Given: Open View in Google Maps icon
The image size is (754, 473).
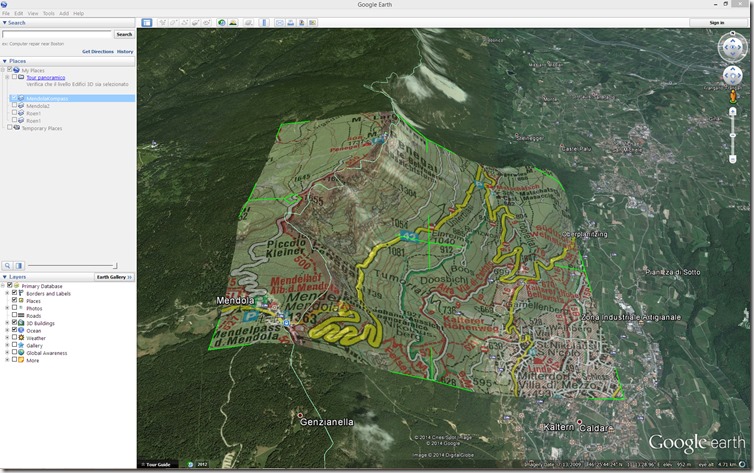Looking at the screenshot, I should [x=313, y=23].
